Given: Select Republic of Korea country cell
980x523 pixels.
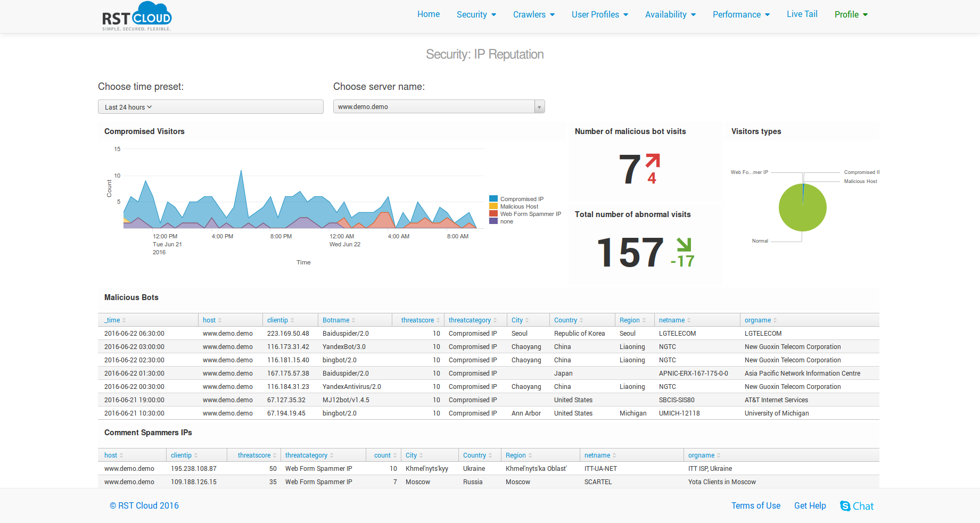Looking at the screenshot, I should coord(580,334).
